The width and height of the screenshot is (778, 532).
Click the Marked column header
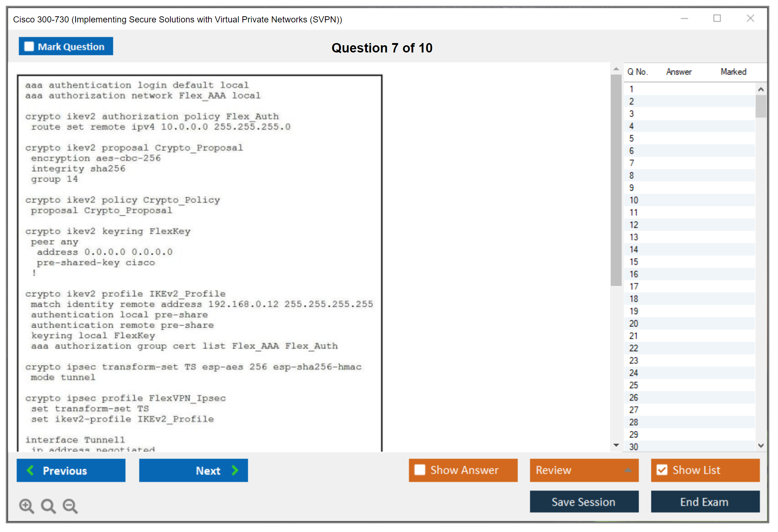733,72
